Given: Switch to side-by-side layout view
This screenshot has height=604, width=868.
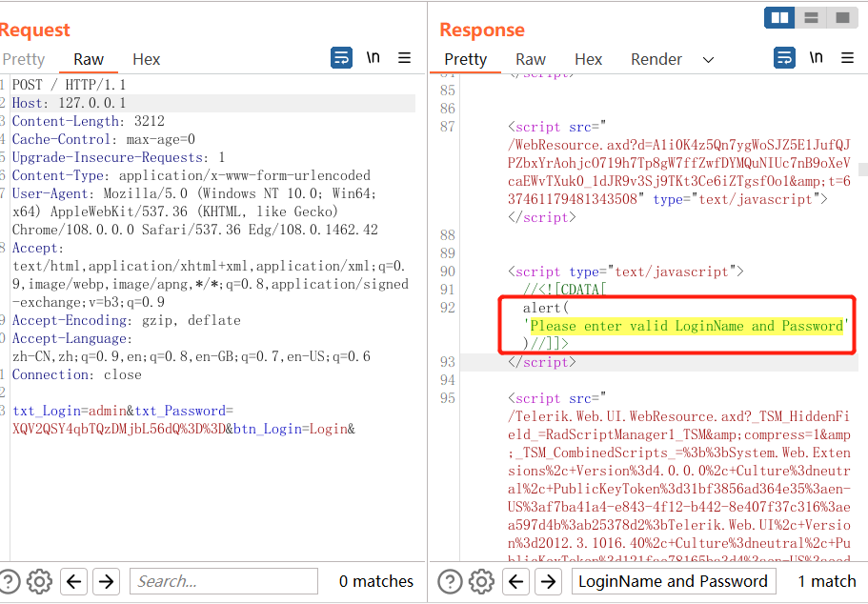Looking at the screenshot, I should point(779,18).
